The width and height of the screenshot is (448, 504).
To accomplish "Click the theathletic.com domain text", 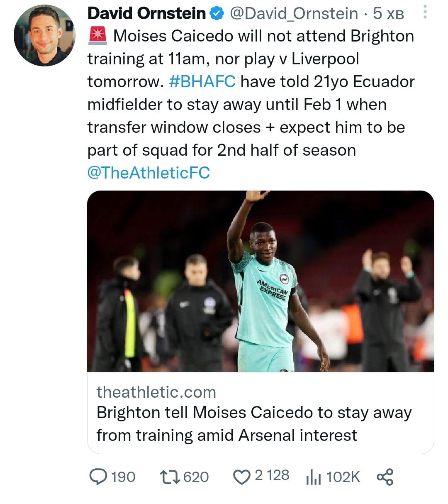I will 156,392.
